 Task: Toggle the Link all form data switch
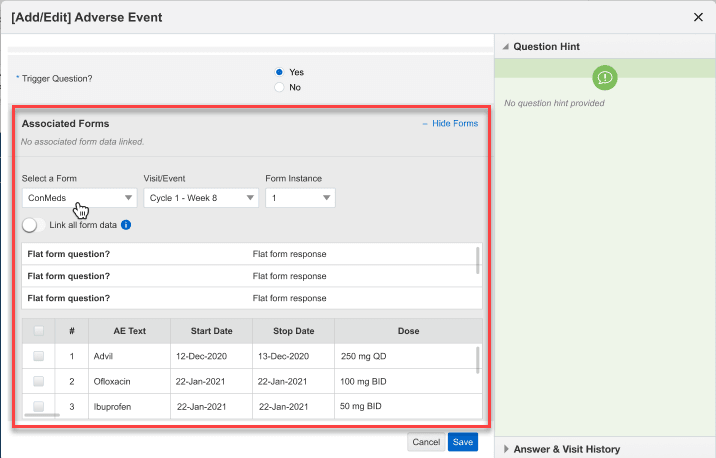pos(33,225)
